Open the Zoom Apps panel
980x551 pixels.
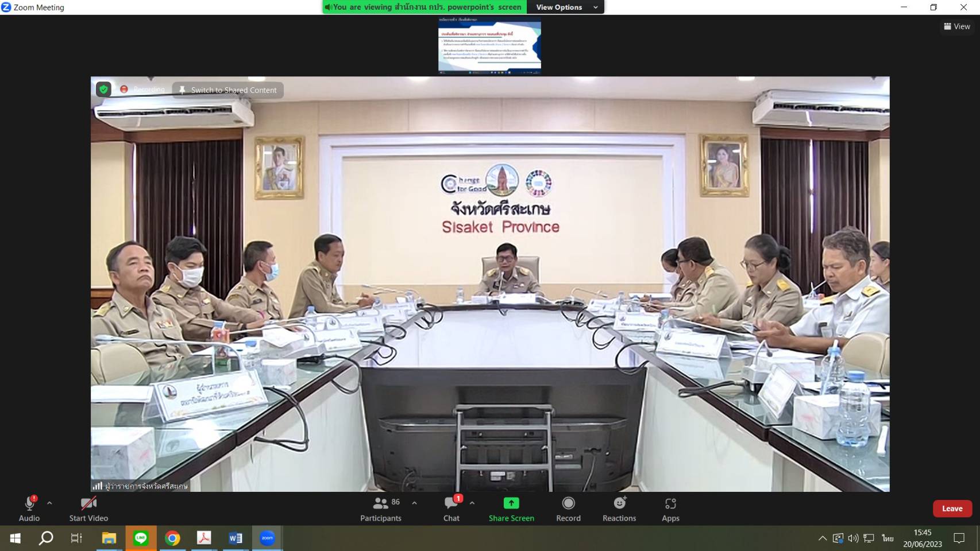[x=670, y=509]
